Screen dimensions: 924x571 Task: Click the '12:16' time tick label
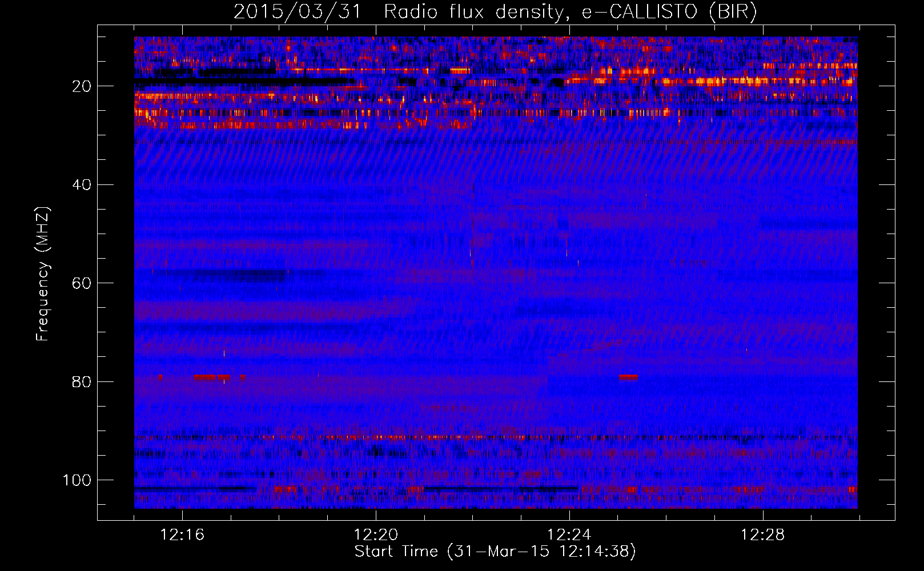(x=182, y=535)
